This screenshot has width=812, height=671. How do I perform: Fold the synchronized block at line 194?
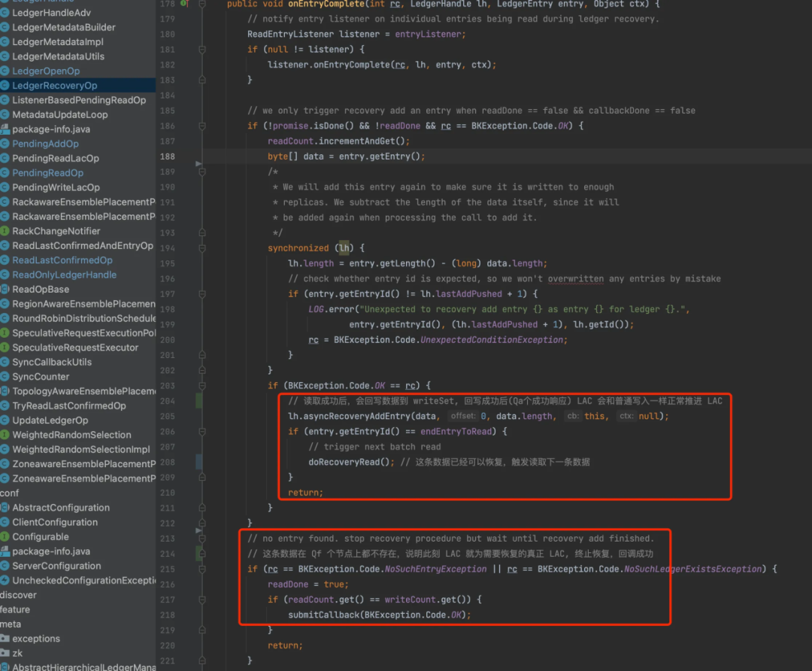coord(202,248)
